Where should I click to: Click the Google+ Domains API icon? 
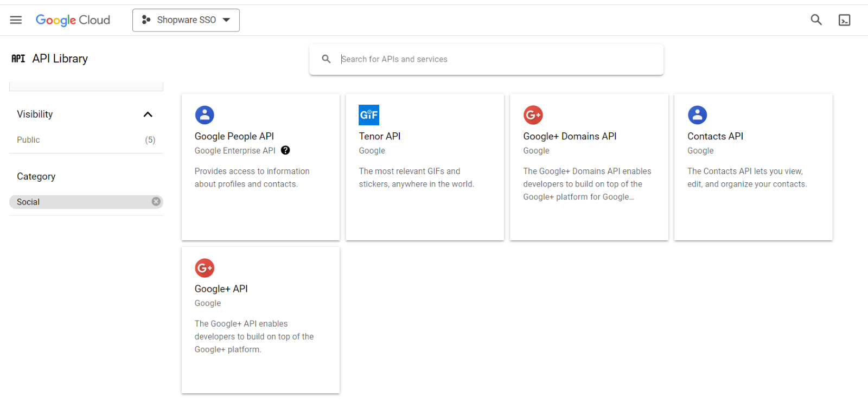[x=533, y=115]
